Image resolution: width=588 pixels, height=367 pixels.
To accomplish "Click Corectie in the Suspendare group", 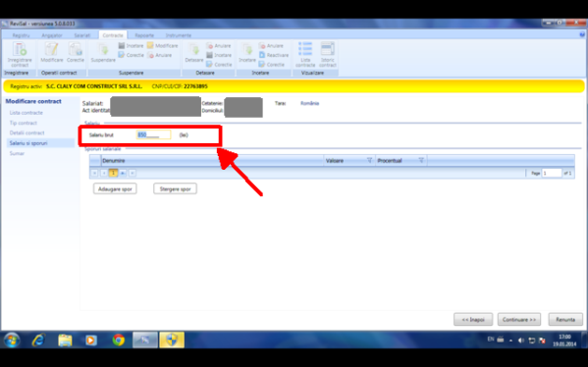I will pyautogui.click(x=131, y=55).
